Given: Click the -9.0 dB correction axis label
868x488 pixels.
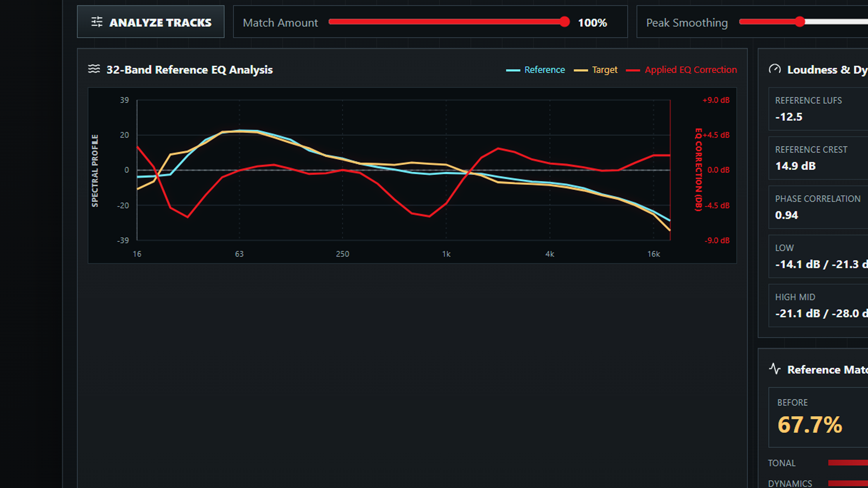Looking at the screenshot, I should pos(717,240).
